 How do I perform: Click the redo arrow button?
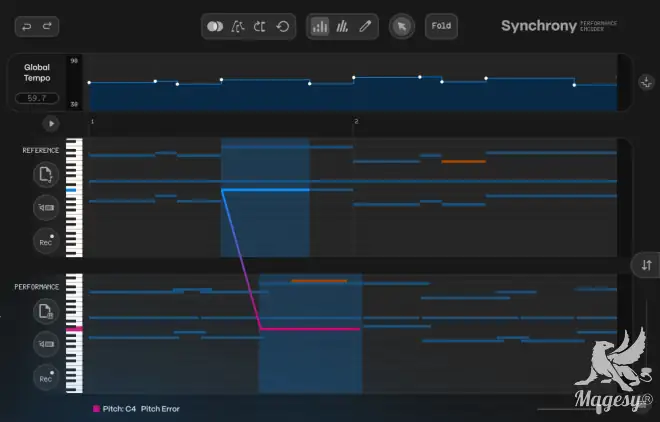coord(48,26)
